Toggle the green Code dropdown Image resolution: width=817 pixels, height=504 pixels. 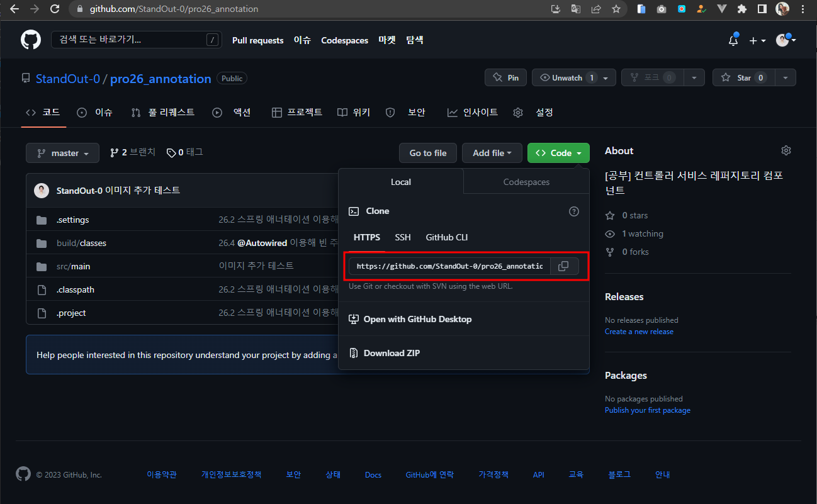(x=558, y=153)
